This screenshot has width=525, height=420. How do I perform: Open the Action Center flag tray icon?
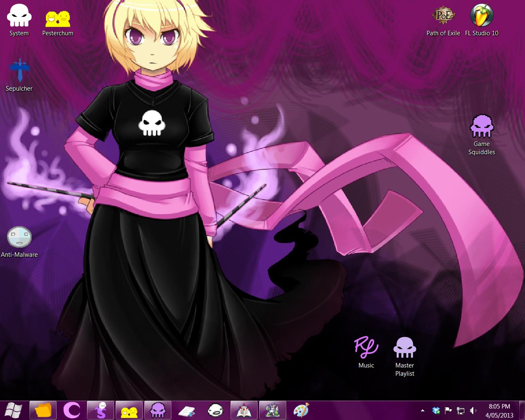(448, 410)
